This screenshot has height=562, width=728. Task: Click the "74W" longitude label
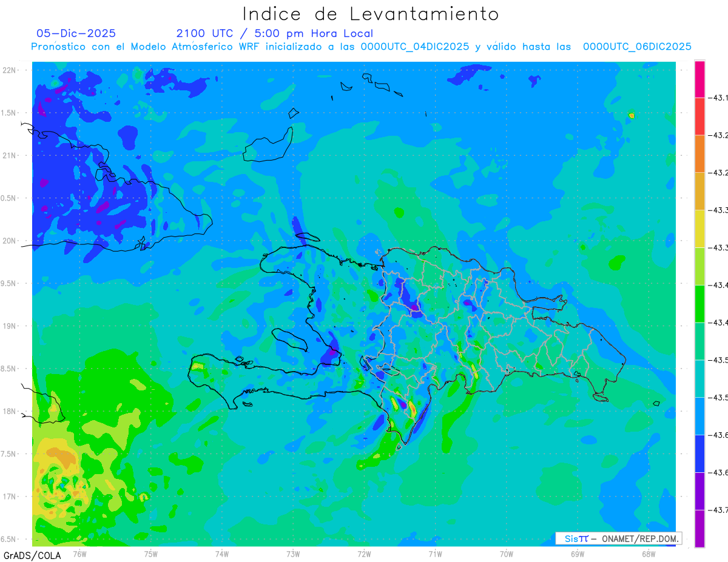[222, 554]
